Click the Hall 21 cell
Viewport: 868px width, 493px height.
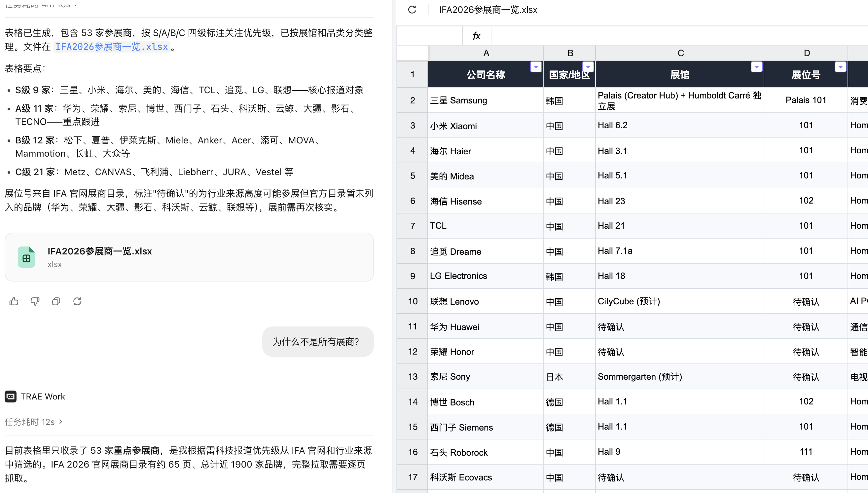pyautogui.click(x=680, y=226)
